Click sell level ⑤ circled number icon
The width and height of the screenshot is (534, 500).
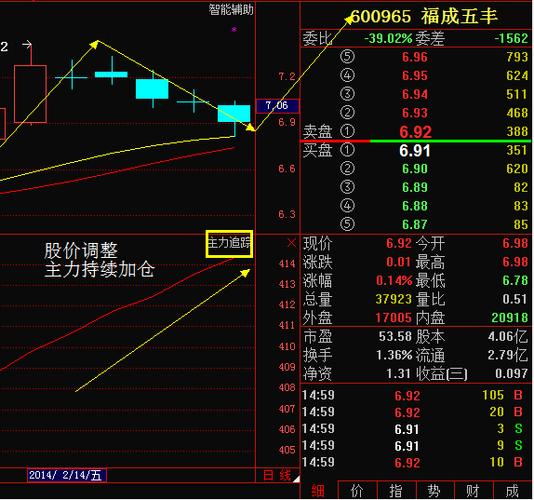pyautogui.click(x=347, y=57)
